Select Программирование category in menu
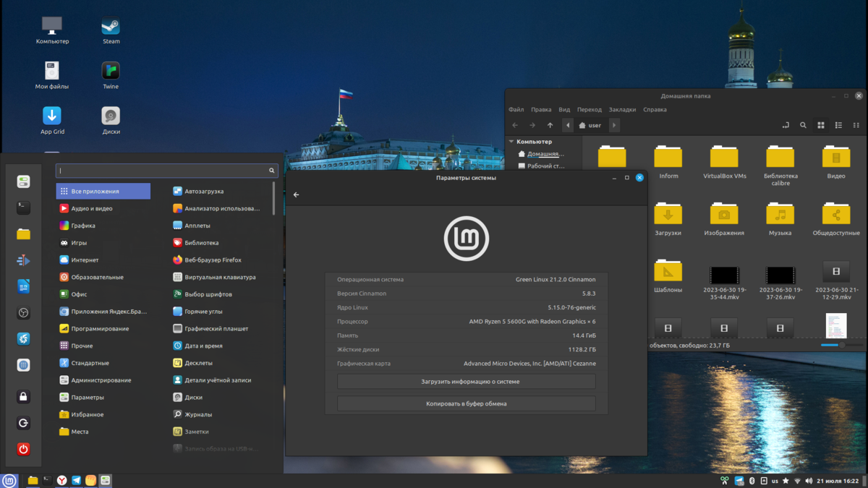The image size is (868, 488). point(103,329)
